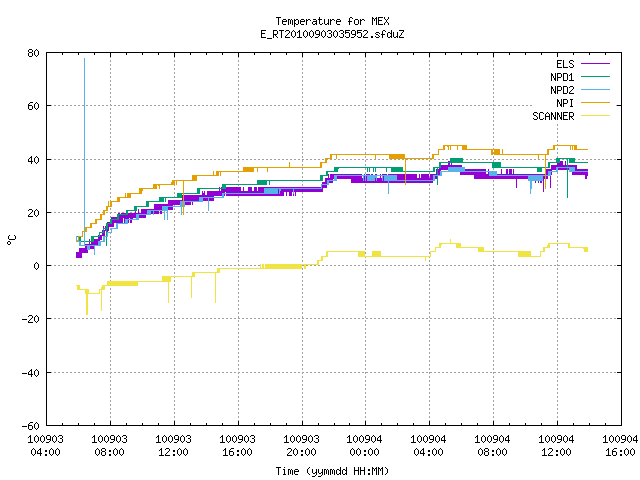Click the x-axis tick label 100904 16:00

pyautogui.click(x=620, y=446)
